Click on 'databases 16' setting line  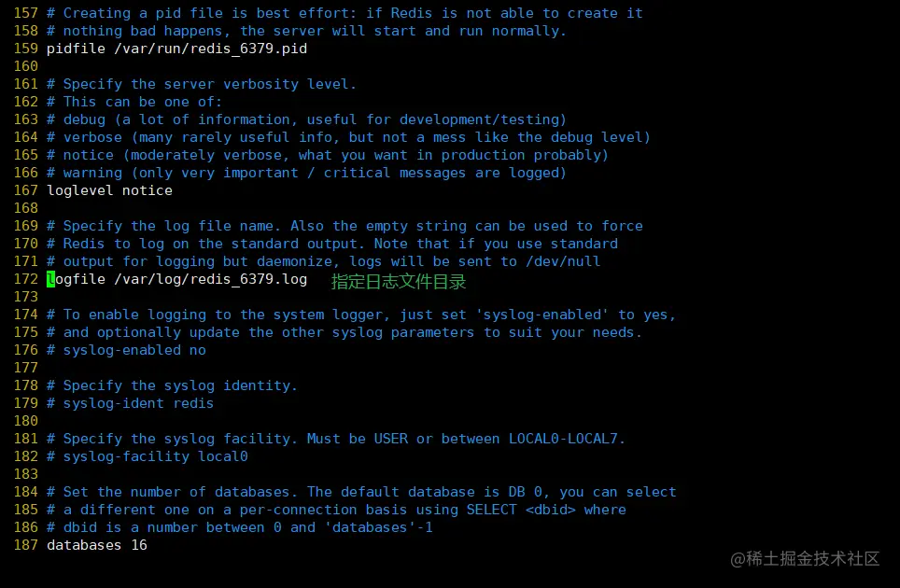[97, 545]
